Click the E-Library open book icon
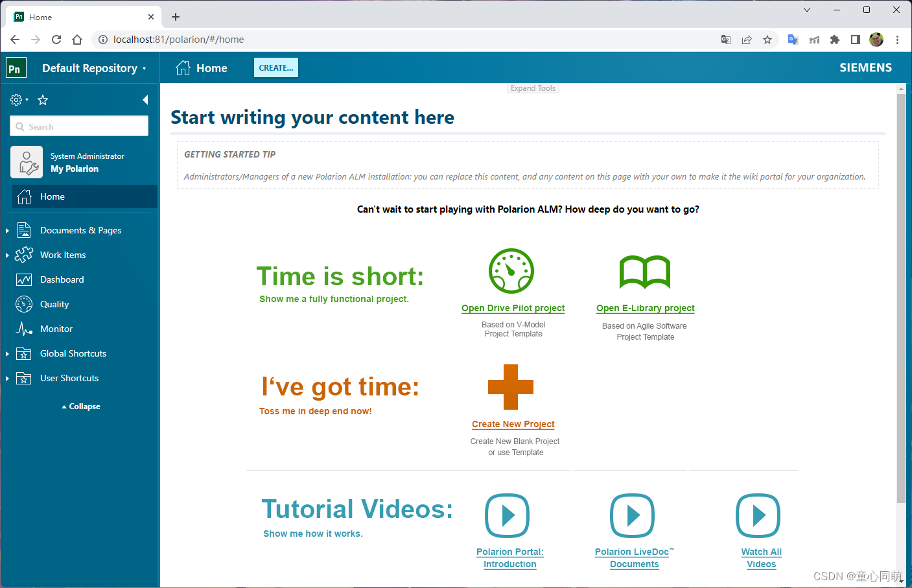 pyautogui.click(x=645, y=272)
